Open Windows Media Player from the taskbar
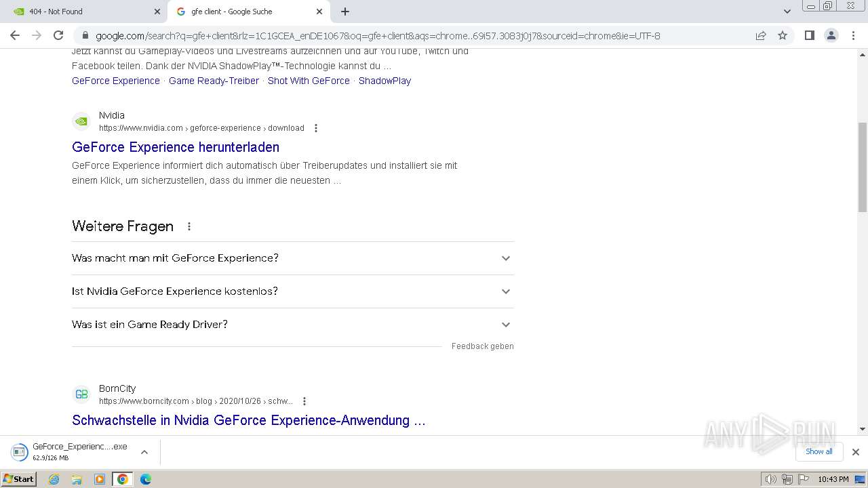868x488 pixels. tap(100, 479)
